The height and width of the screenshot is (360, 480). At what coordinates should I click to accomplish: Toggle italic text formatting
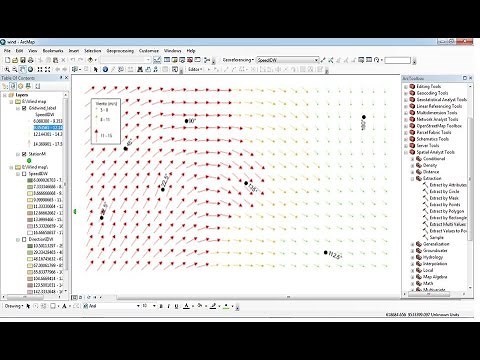click(169, 306)
